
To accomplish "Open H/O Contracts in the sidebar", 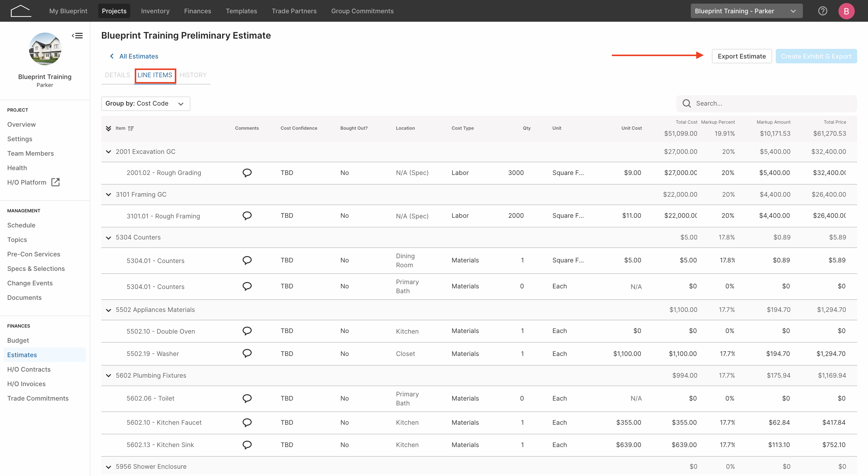I will (29, 370).
